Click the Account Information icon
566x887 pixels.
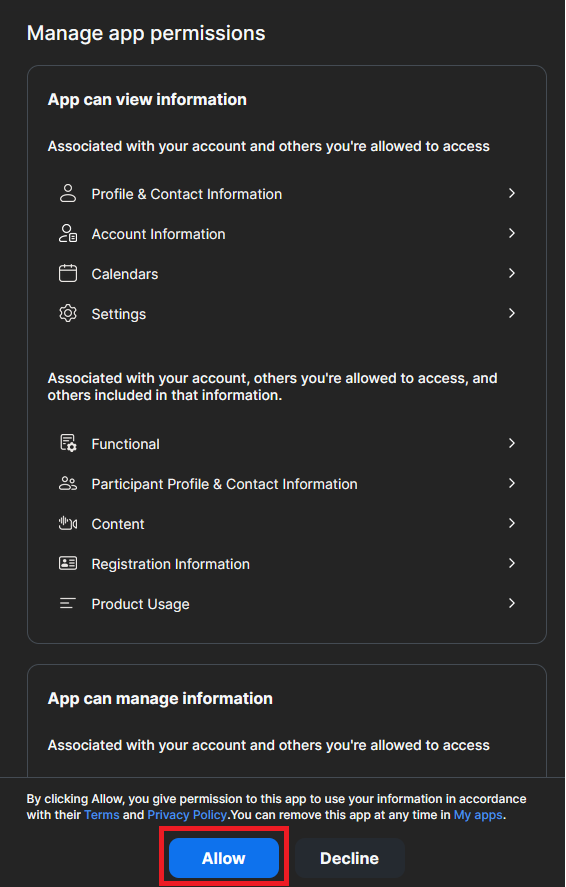tap(68, 234)
